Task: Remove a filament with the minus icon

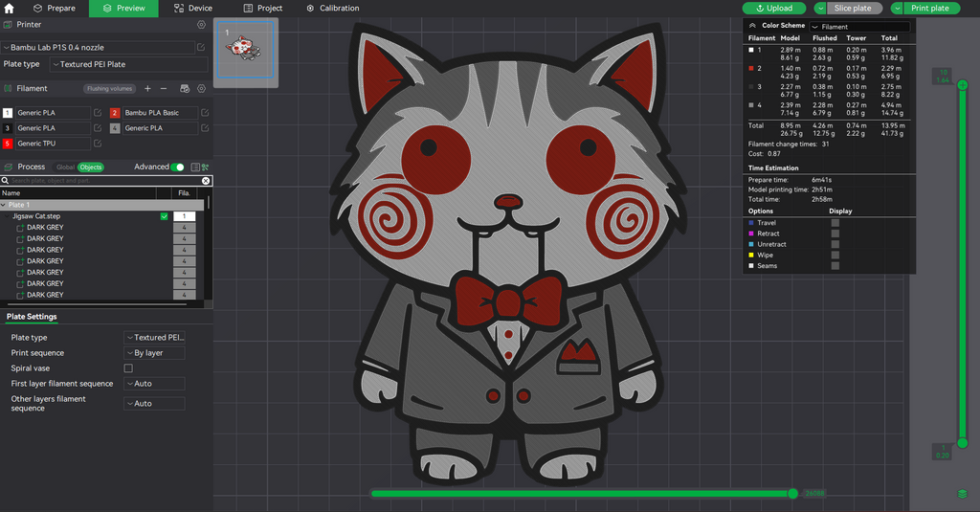Action: pyautogui.click(x=164, y=89)
